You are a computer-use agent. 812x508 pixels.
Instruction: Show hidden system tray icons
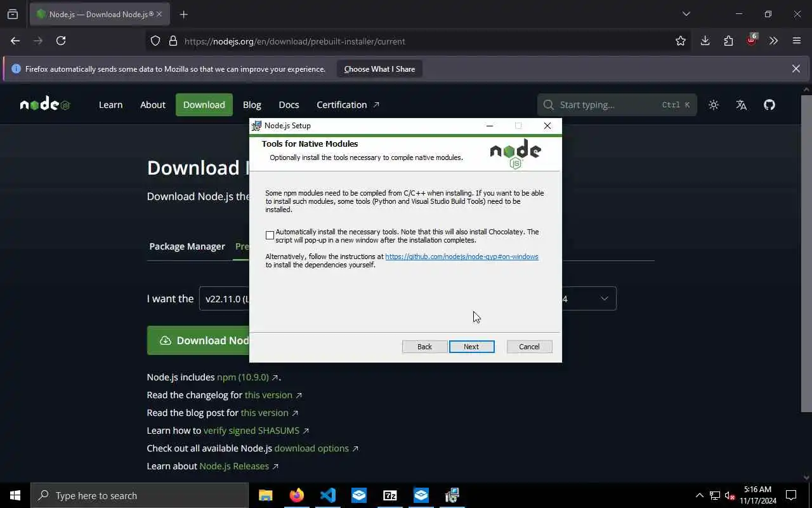pos(699,495)
